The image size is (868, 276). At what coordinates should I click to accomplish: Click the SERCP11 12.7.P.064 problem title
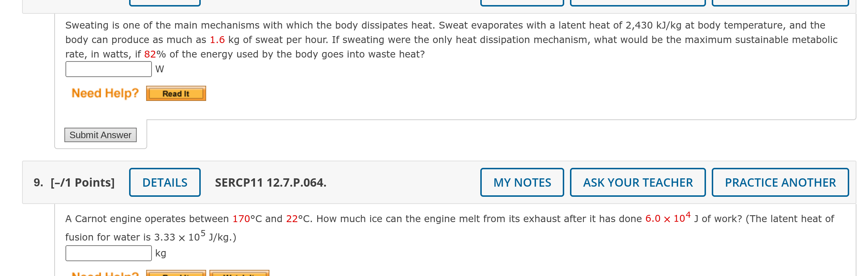270,182
